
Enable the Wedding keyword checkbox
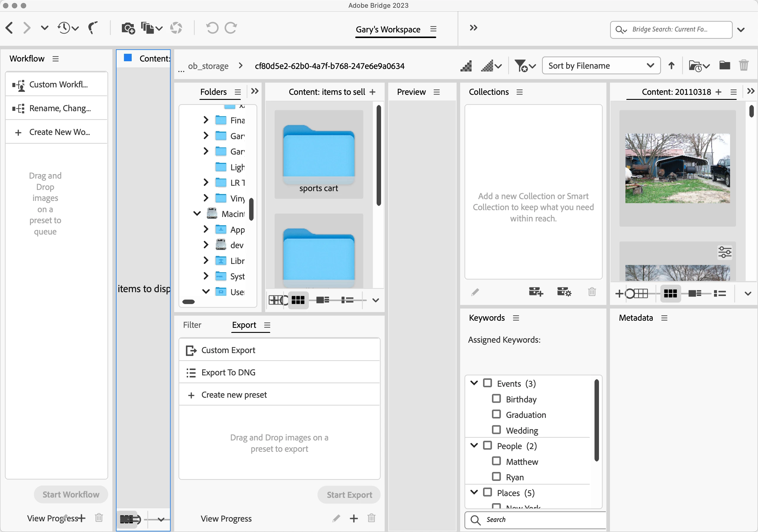click(496, 430)
